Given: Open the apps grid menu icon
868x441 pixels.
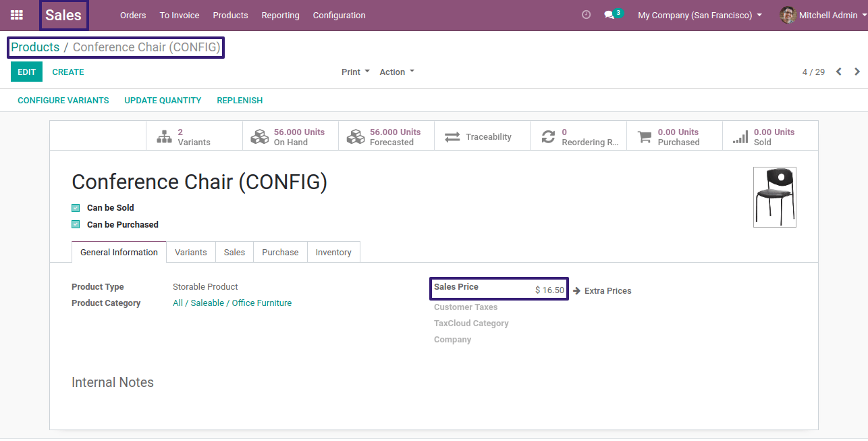Looking at the screenshot, I should tap(17, 15).
